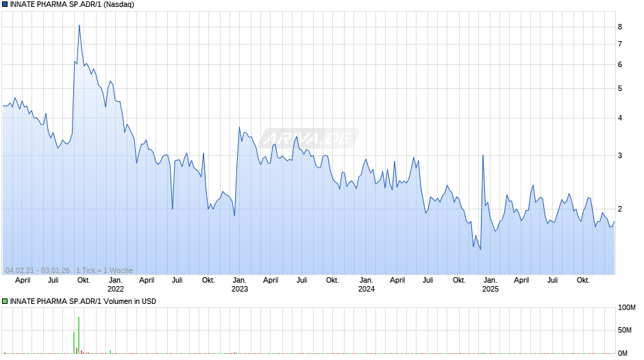Screen dimensions: 644x360
Task: Click the date range text 04.02.21 - 03.01.26
Action: [x=38, y=270]
